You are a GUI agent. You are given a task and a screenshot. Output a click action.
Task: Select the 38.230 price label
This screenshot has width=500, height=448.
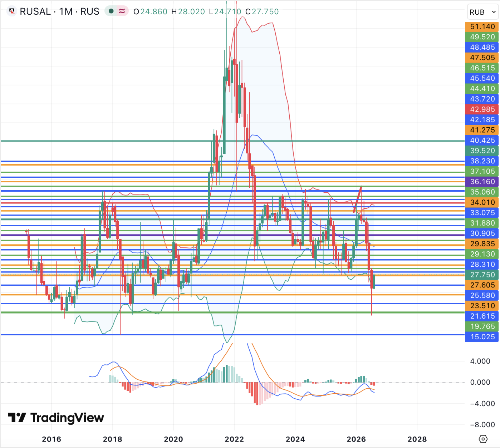pos(482,162)
